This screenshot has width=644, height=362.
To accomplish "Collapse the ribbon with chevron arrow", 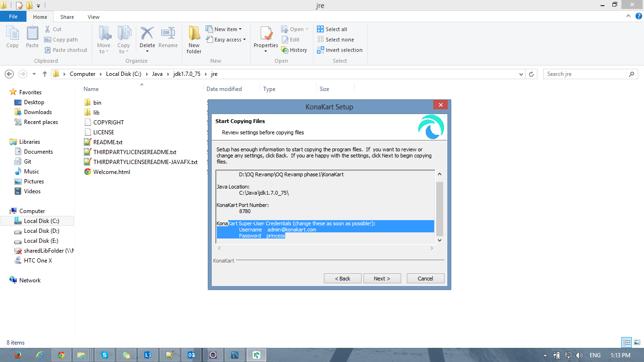I will tap(628, 16).
